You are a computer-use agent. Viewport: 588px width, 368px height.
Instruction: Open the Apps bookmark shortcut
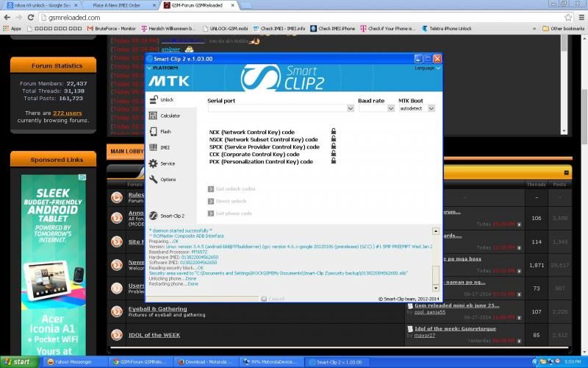pos(12,29)
